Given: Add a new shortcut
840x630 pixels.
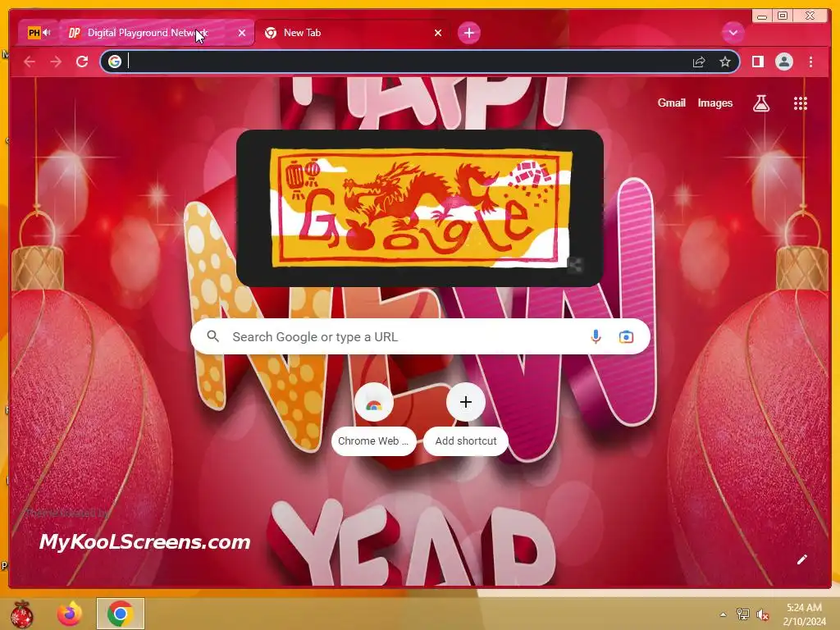Looking at the screenshot, I should pyautogui.click(x=466, y=419).
